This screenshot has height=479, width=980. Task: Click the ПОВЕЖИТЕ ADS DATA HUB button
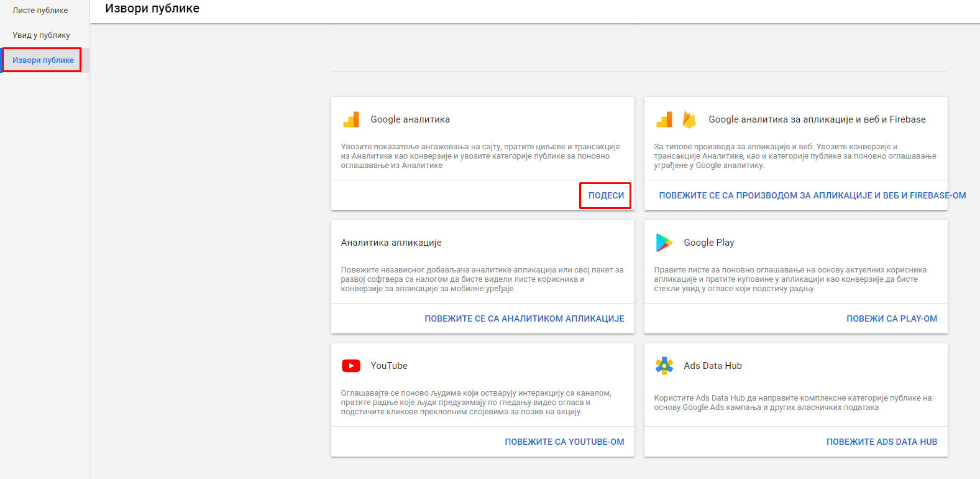[882, 442]
